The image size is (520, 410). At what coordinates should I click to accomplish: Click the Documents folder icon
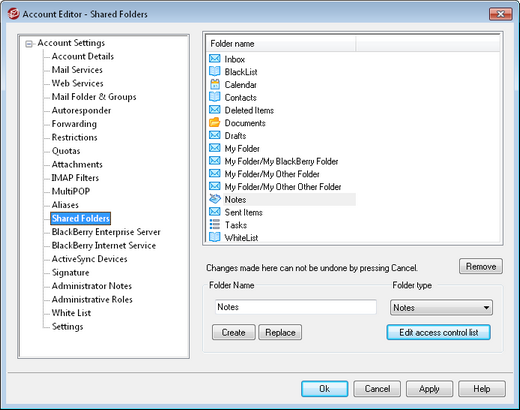click(x=215, y=123)
